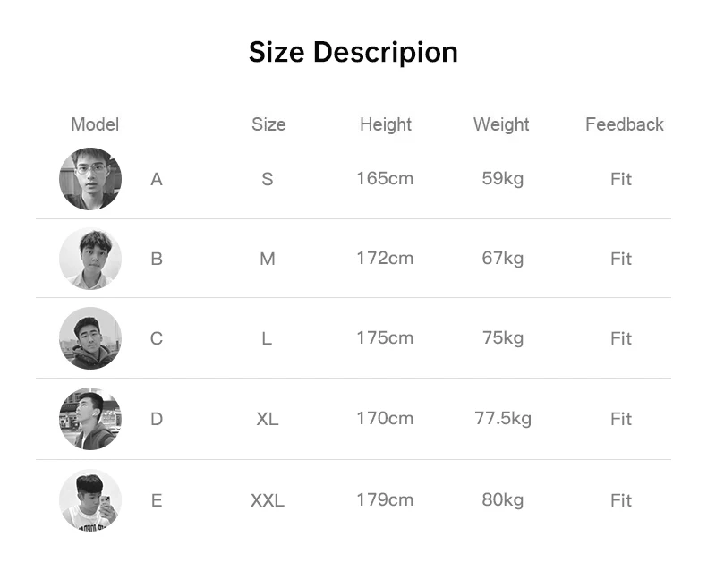Select Model B's avatar thumbnail
Image resolution: width=707 pixels, height=588 pixels.
pyautogui.click(x=90, y=259)
